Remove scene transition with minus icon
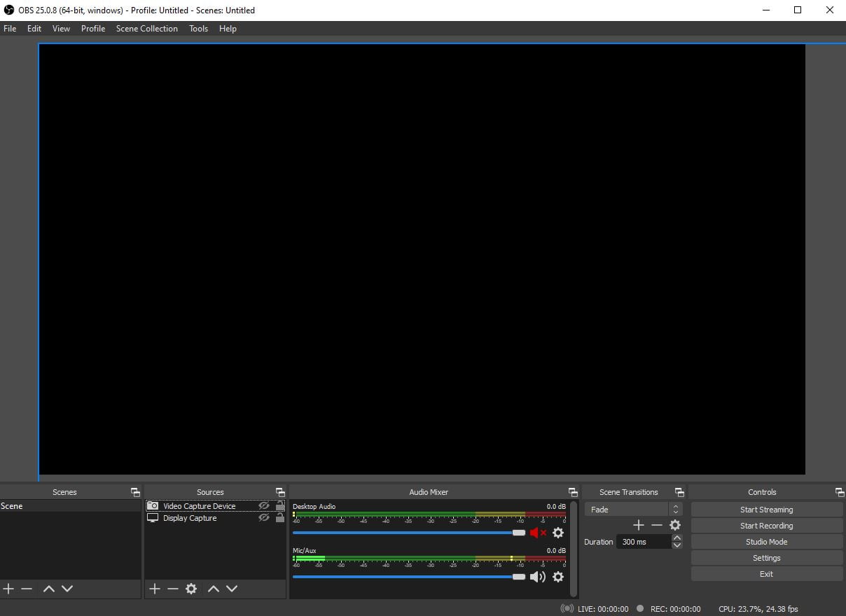The height and width of the screenshot is (616, 846). [x=656, y=525]
